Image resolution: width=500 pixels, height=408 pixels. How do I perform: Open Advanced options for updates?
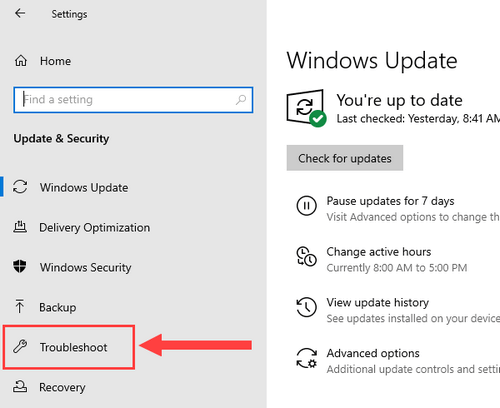tap(373, 353)
